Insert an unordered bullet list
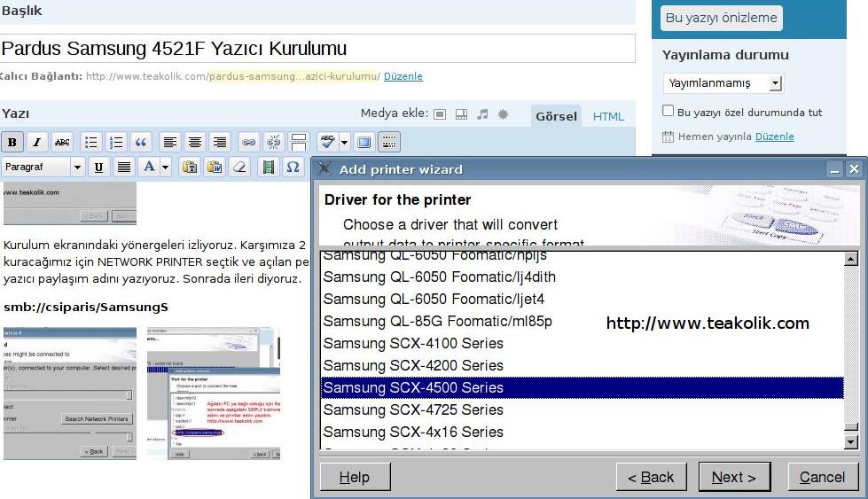Screen dimensions: 868x499 [90, 142]
